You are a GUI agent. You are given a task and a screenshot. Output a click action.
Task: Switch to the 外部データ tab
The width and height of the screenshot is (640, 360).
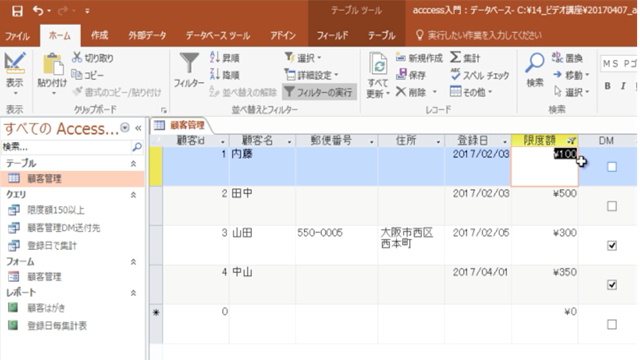(x=147, y=36)
